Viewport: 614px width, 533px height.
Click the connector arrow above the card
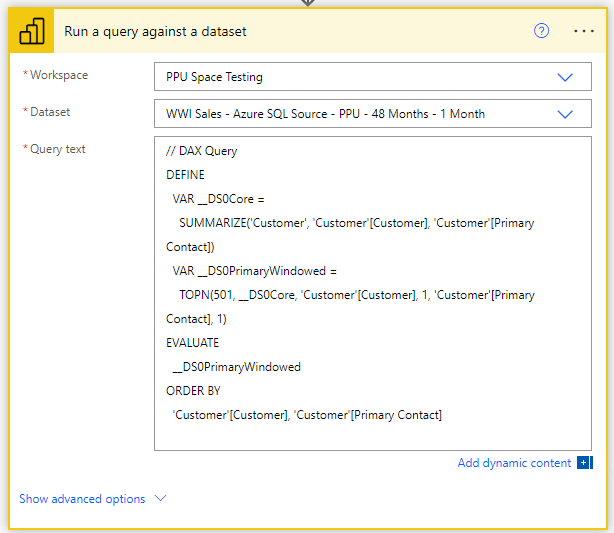308,3
